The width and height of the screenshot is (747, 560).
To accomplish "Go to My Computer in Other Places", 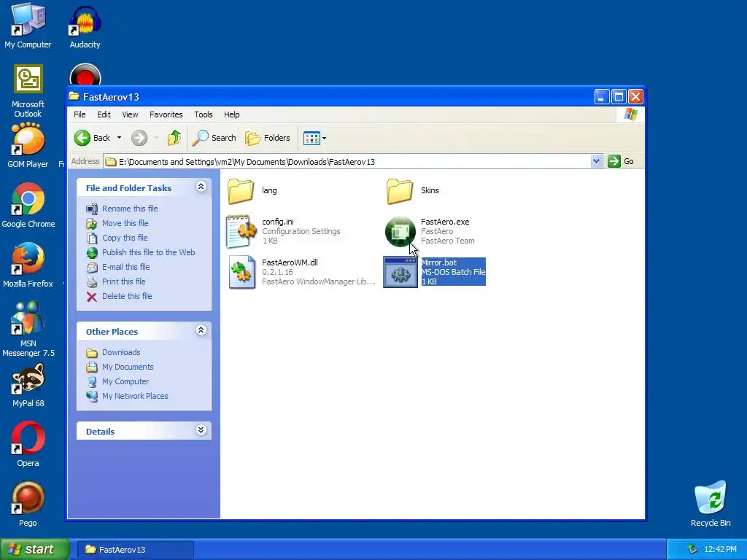I will tap(125, 381).
